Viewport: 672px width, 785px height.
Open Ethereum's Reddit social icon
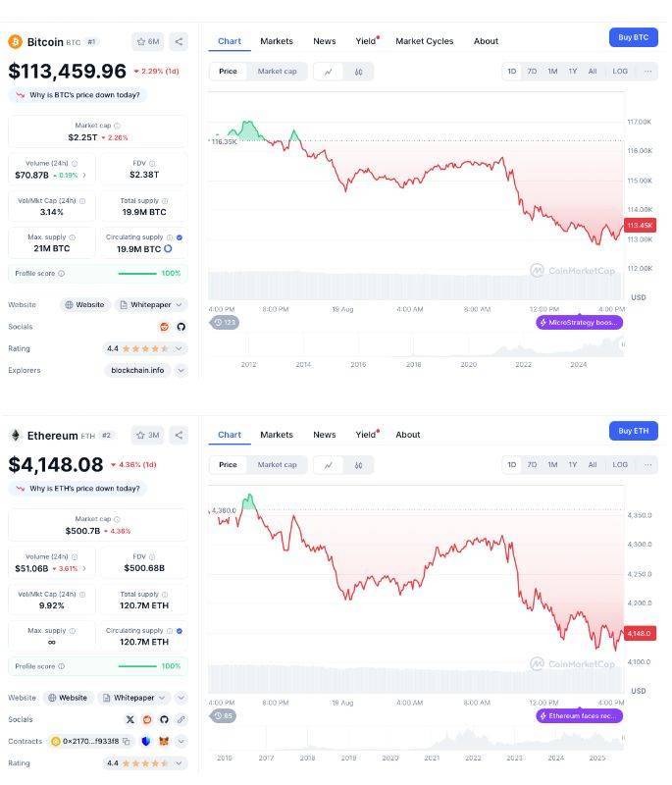coord(147,719)
